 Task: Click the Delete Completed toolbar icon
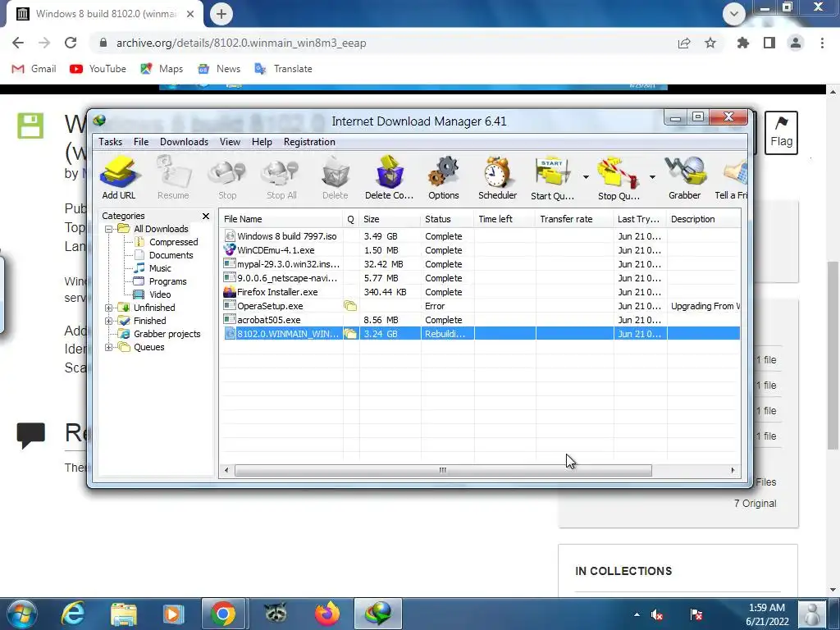coord(390,177)
